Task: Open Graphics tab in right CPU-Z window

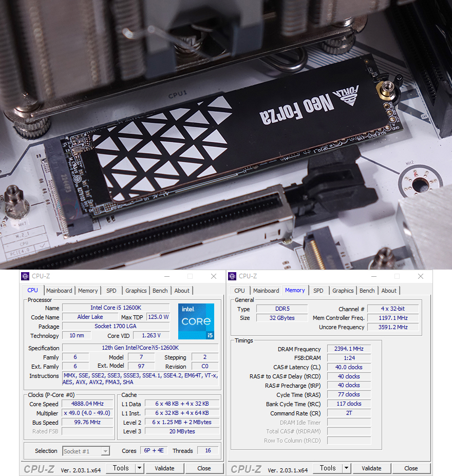Action: pos(343,291)
